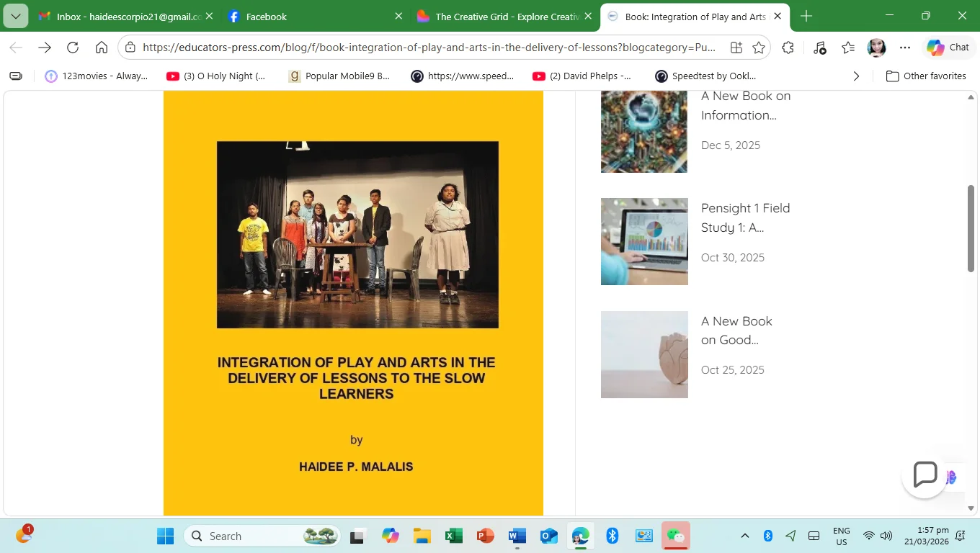Viewport: 980px width, 553px height.
Task: Open the Speedtest by Ookla bookmark
Action: point(705,76)
